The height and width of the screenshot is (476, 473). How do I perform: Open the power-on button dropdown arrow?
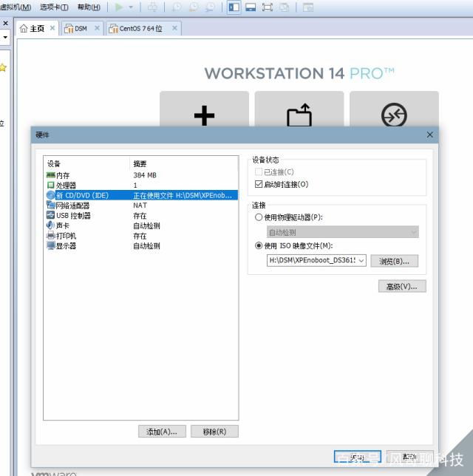click(x=132, y=7)
